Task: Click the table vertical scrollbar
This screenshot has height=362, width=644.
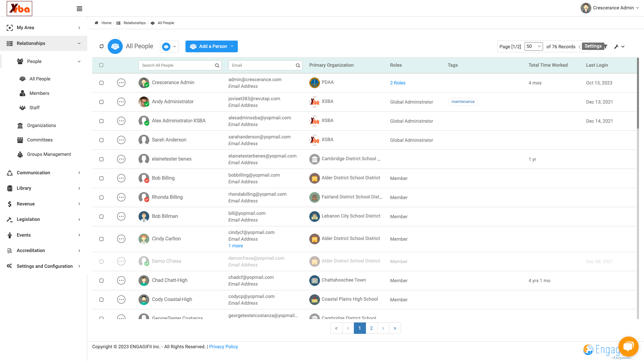Action: [x=638, y=94]
